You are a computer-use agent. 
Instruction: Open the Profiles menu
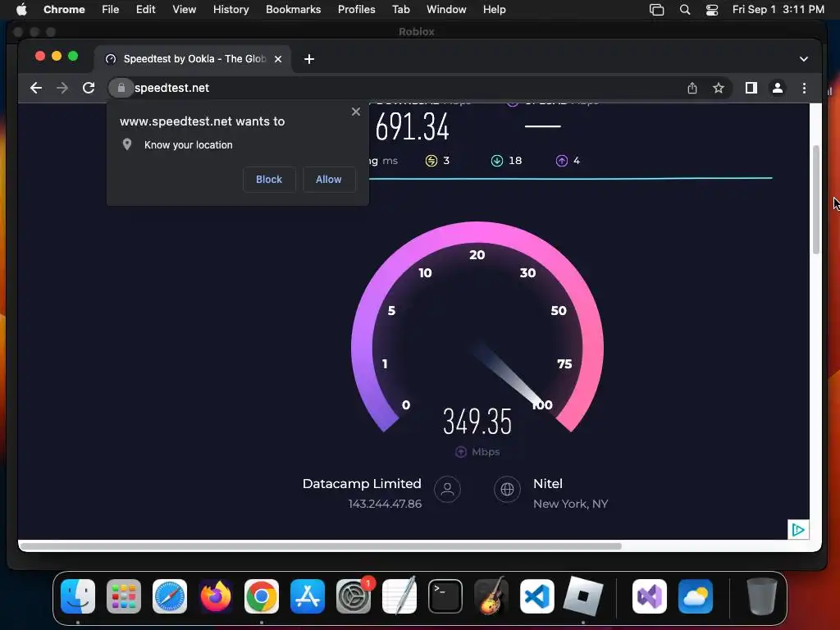pos(356,9)
